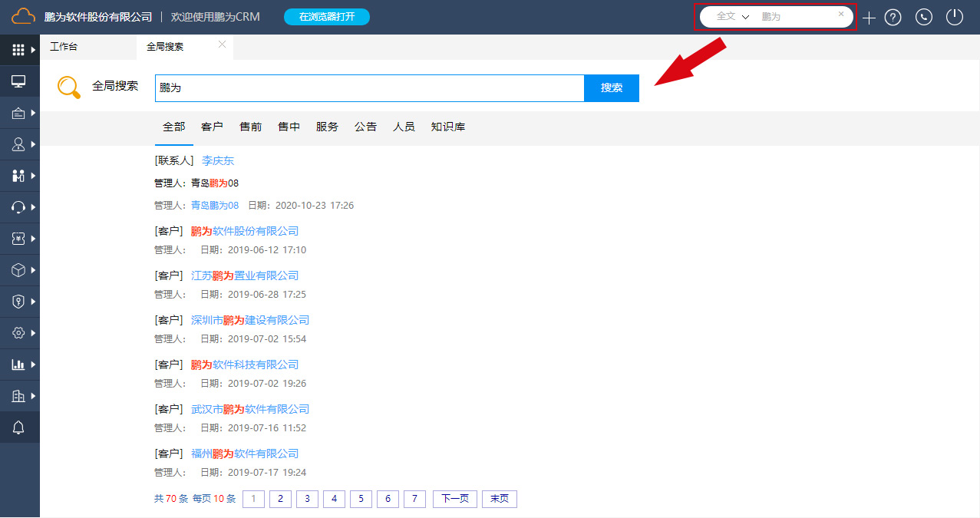Click the phone icon in the header

(x=924, y=18)
